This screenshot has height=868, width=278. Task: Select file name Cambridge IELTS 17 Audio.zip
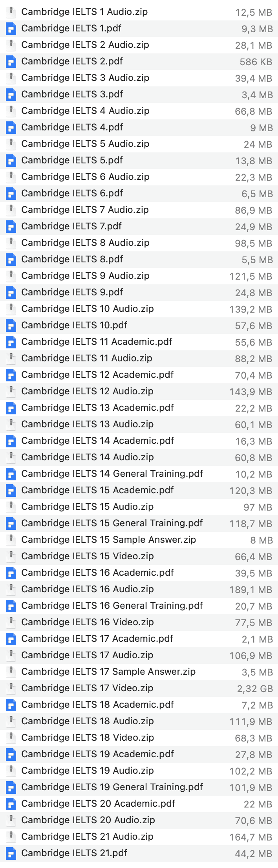click(87, 655)
